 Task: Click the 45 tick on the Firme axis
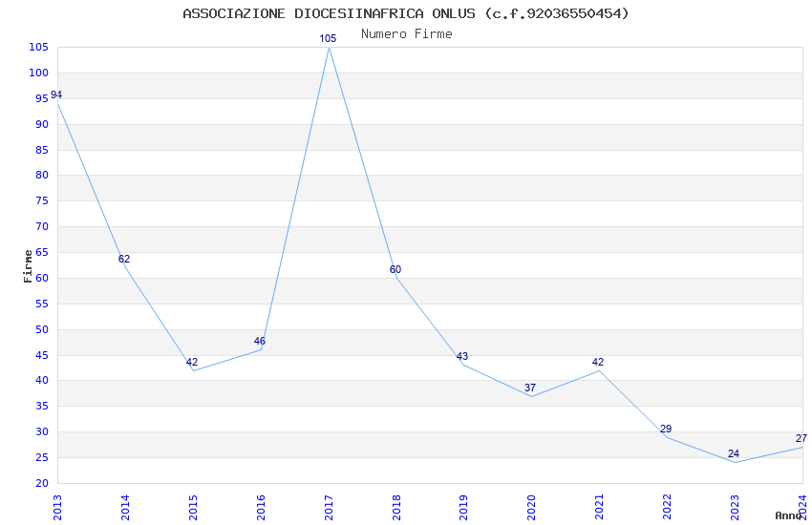(x=42, y=355)
